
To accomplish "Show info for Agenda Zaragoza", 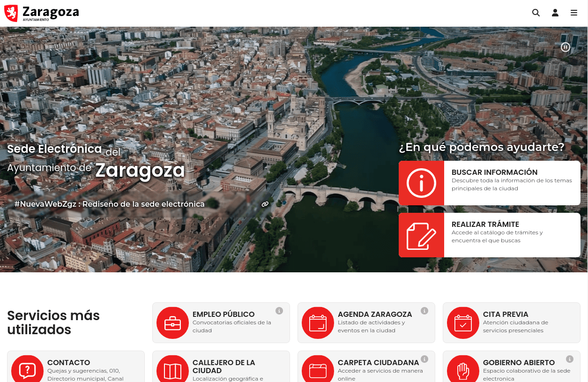I will [424, 311].
